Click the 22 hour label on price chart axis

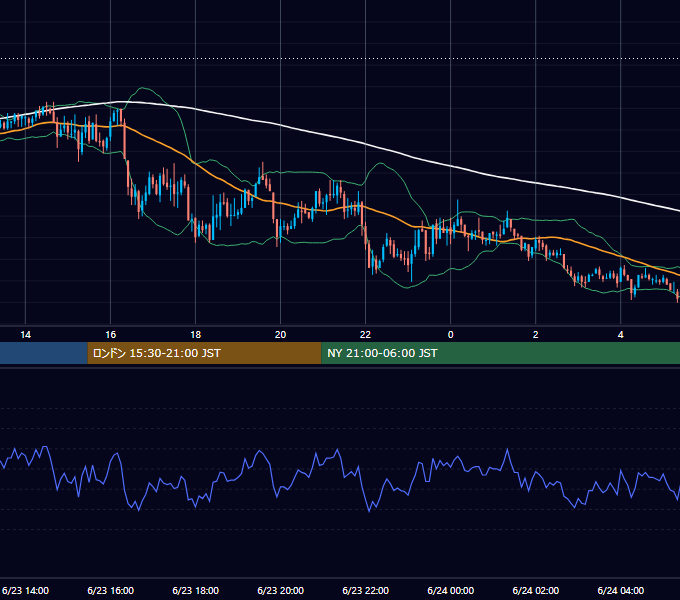tap(366, 335)
